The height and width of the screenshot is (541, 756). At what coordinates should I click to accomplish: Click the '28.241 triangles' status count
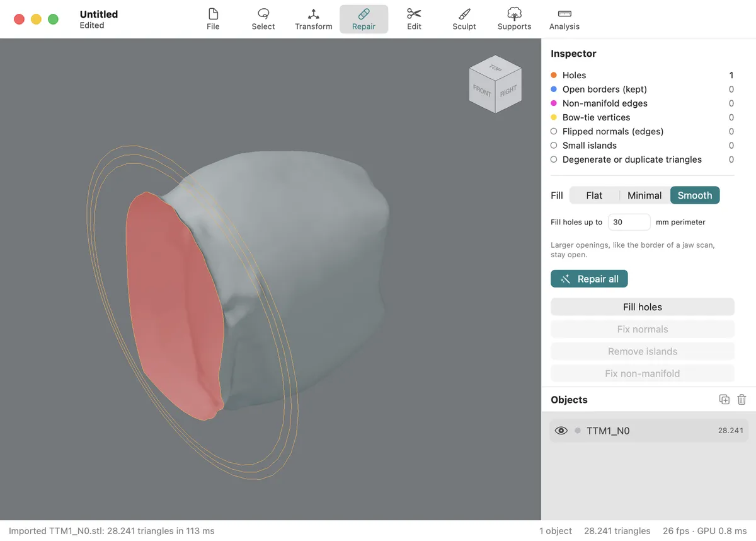617,531
